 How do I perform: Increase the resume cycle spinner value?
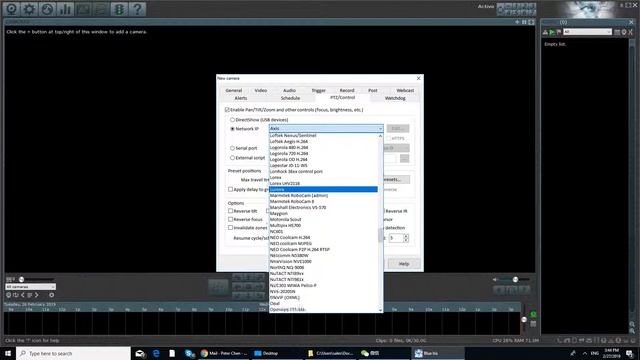tap(406, 236)
